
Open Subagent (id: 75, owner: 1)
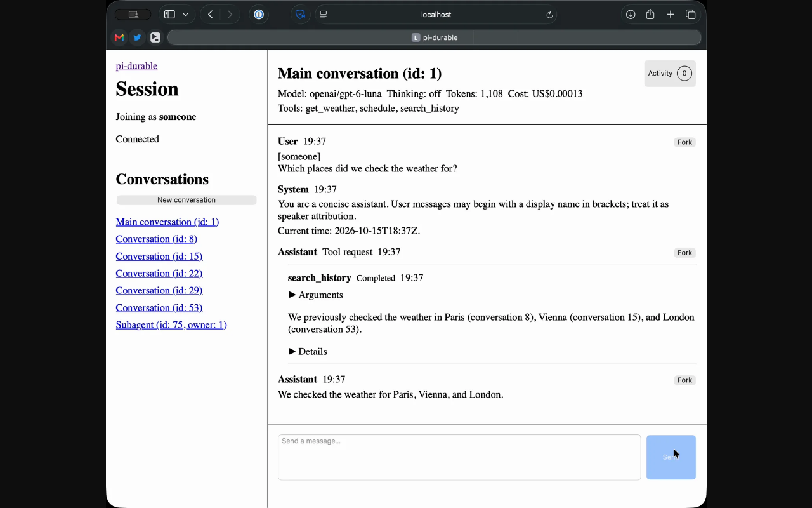coord(171,324)
